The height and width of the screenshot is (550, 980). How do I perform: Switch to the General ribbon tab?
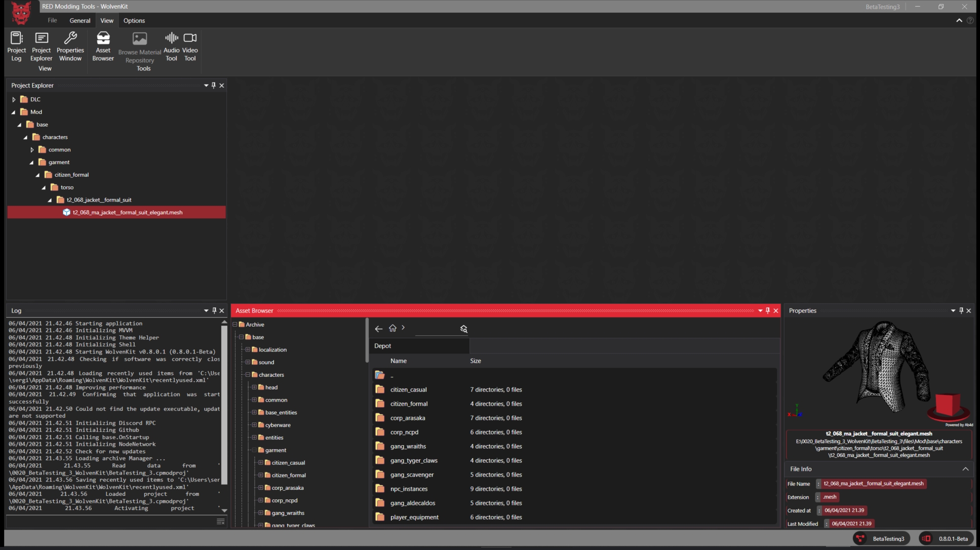(80, 21)
